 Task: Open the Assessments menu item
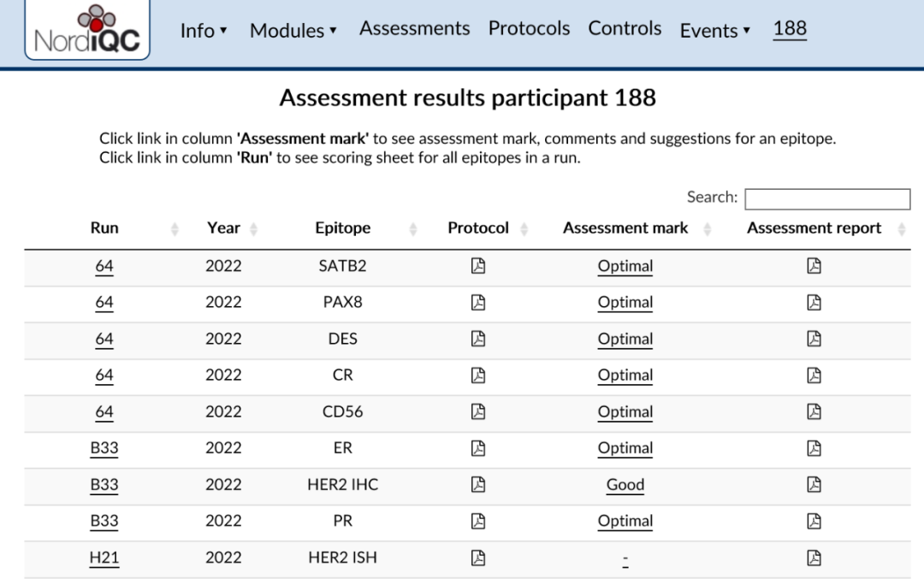414,28
